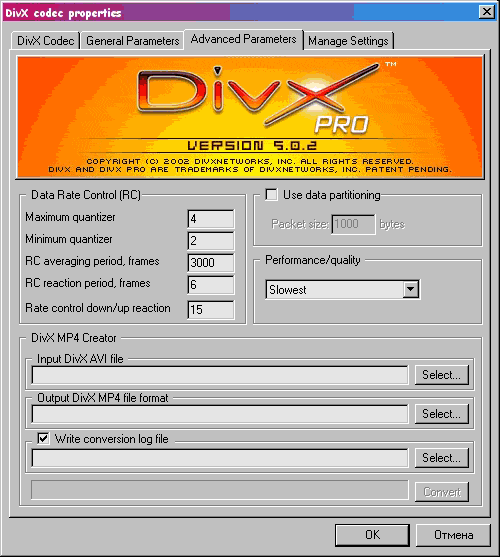The image size is (500, 557).
Task: Click the Convert button
Action: coord(441,492)
